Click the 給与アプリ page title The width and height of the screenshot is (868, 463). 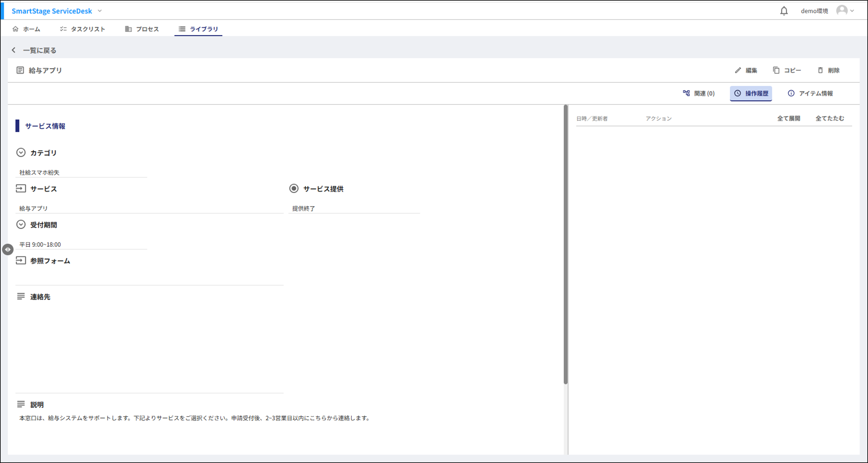45,71
